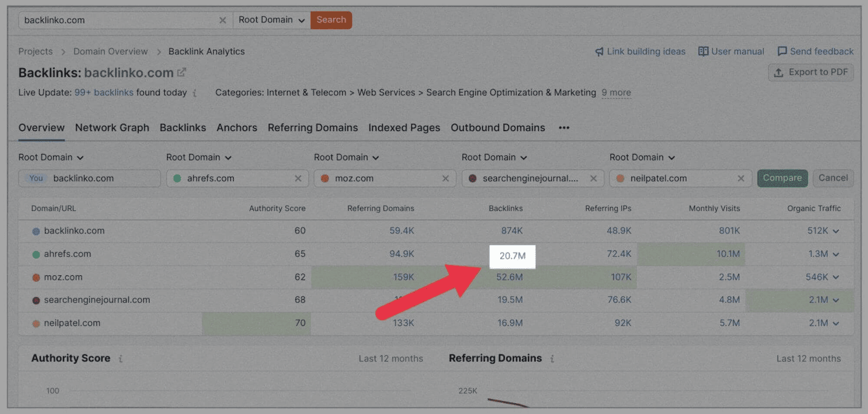Expand Organic Traffic 512K for backlinko.com
Viewport: 868px width, 414px height.
point(836,231)
